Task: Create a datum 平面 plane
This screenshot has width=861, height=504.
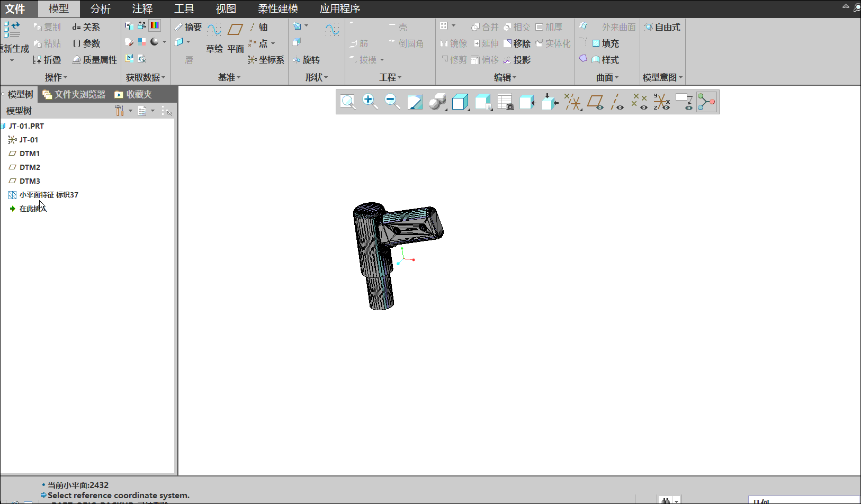Action: point(236,38)
